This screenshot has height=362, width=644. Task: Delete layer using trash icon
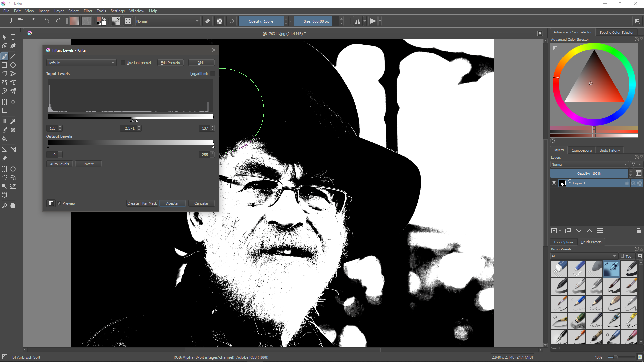click(x=638, y=231)
